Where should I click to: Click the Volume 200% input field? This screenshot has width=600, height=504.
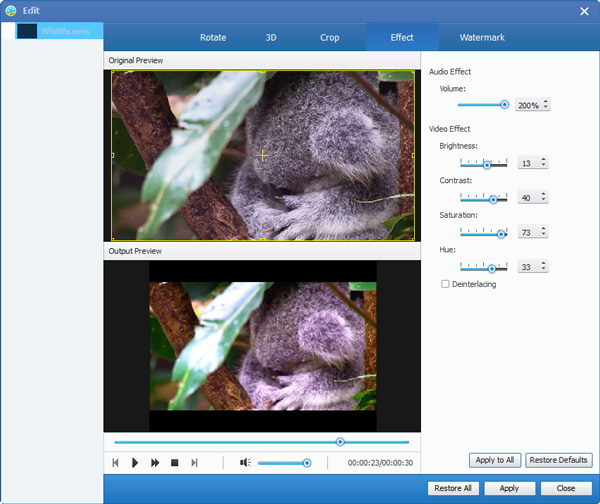pyautogui.click(x=528, y=105)
